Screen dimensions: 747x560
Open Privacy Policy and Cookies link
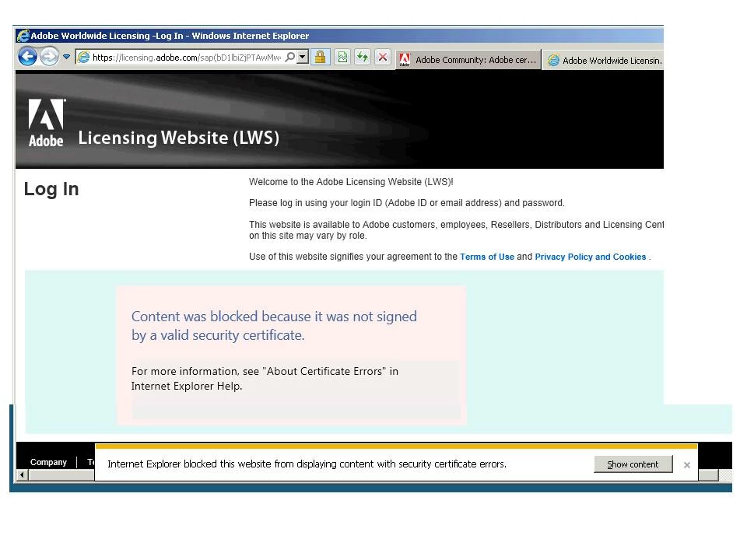[591, 257]
